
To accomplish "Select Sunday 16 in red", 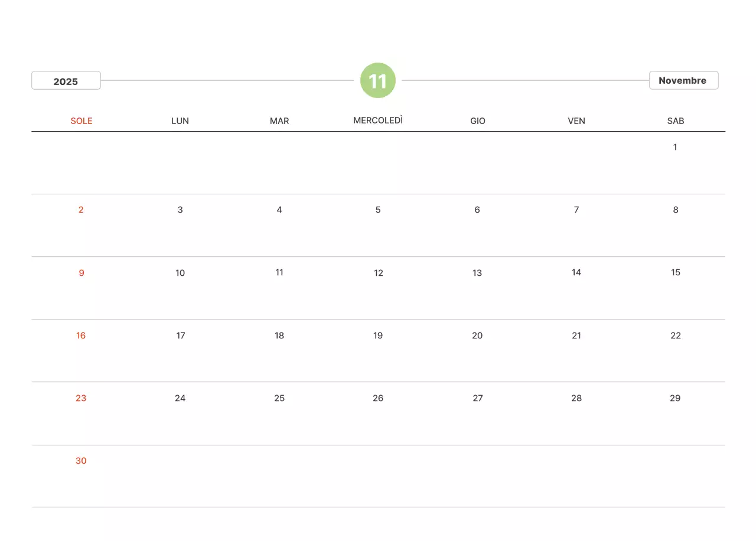I will pos(81,335).
